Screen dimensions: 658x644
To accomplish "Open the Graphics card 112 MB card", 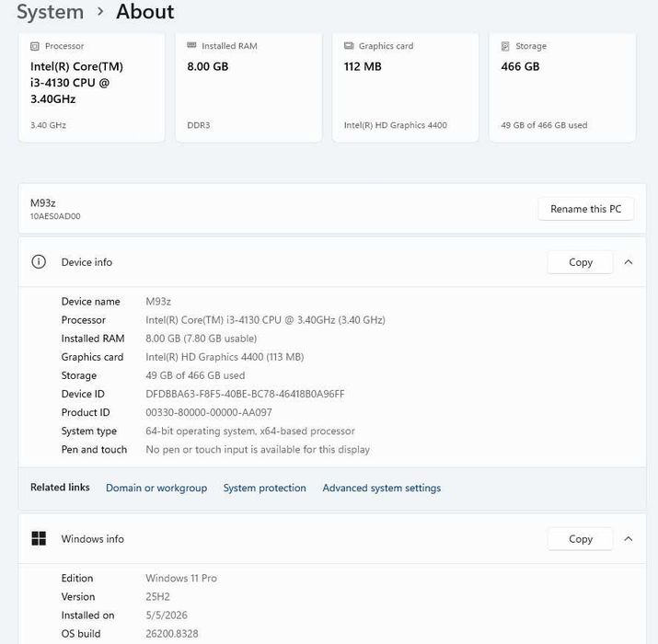I will click(405, 87).
